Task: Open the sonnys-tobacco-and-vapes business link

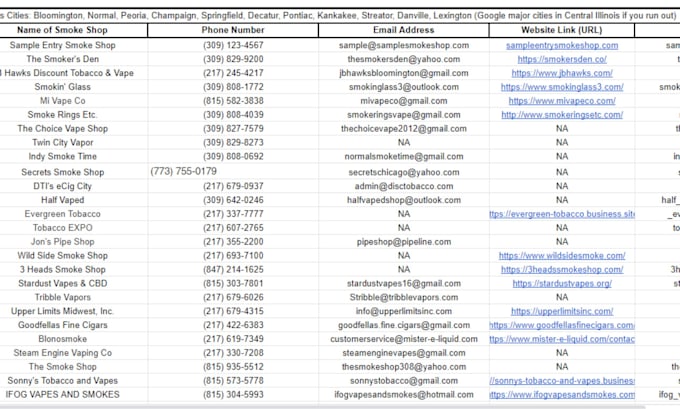Action: point(562,380)
